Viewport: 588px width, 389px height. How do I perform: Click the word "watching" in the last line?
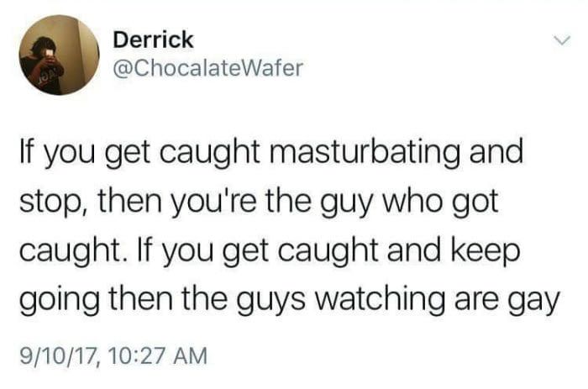[379, 299]
